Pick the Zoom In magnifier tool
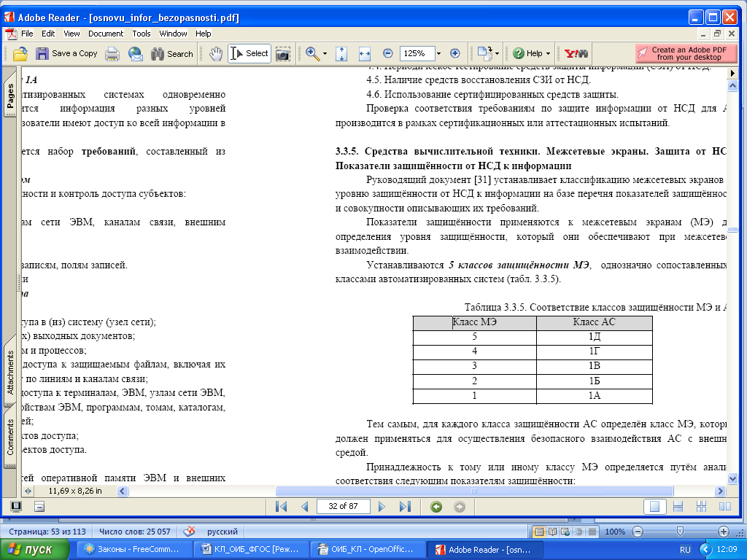The image size is (747, 560). (x=312, y=53)
